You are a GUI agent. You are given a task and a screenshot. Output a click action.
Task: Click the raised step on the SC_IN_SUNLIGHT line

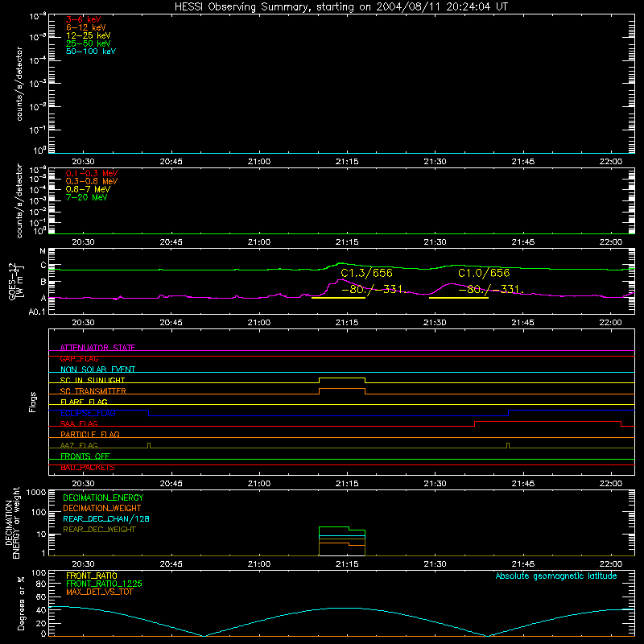click(342, 378)
